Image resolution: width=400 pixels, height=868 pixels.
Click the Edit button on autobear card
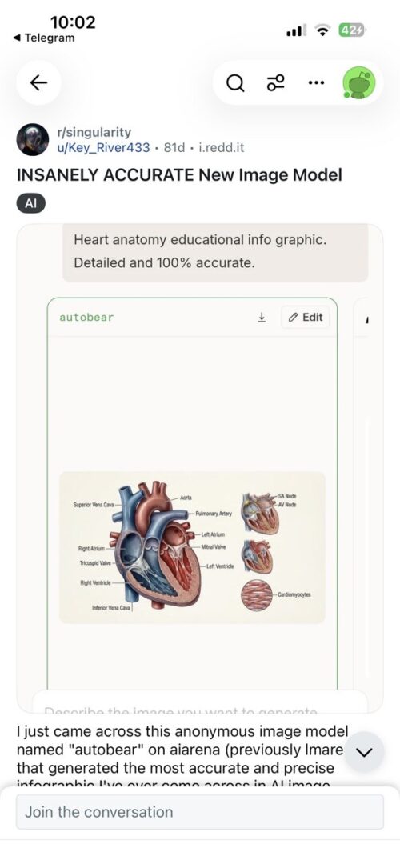306,317
